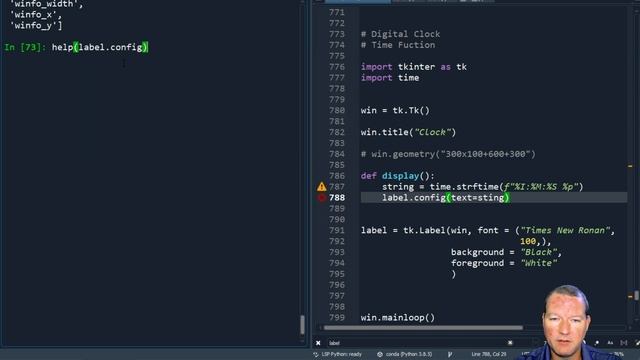640x360 pixels.
Task: Click 'label.config(text=sting)' line
Action: coord(446,198)
